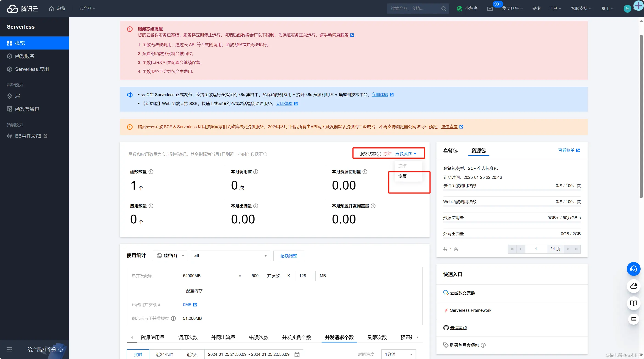This screenshot has width=644, height=359.
Task: Choose 恢复 from the operations menu
Action: [x=402, y=176]
